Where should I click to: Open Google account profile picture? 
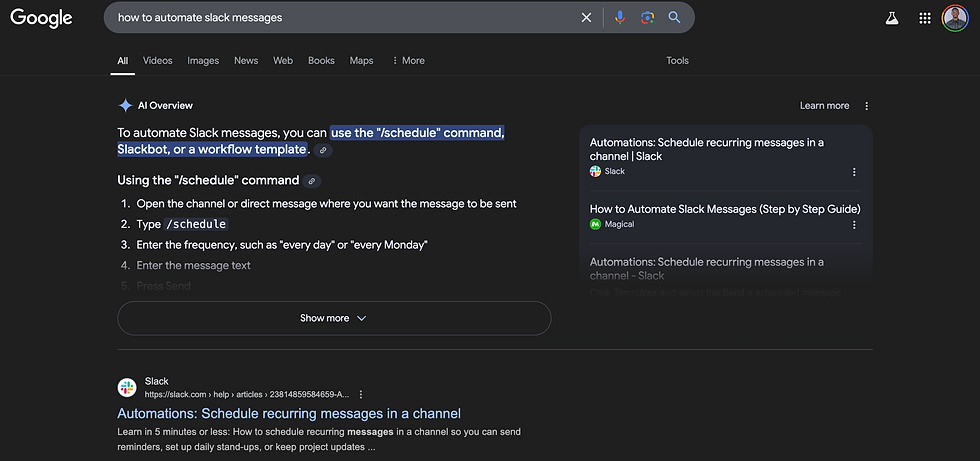955,18
